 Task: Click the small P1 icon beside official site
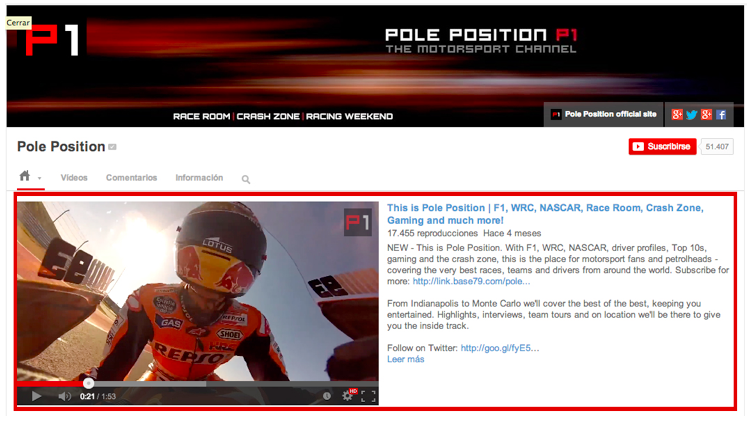point(556,114)
